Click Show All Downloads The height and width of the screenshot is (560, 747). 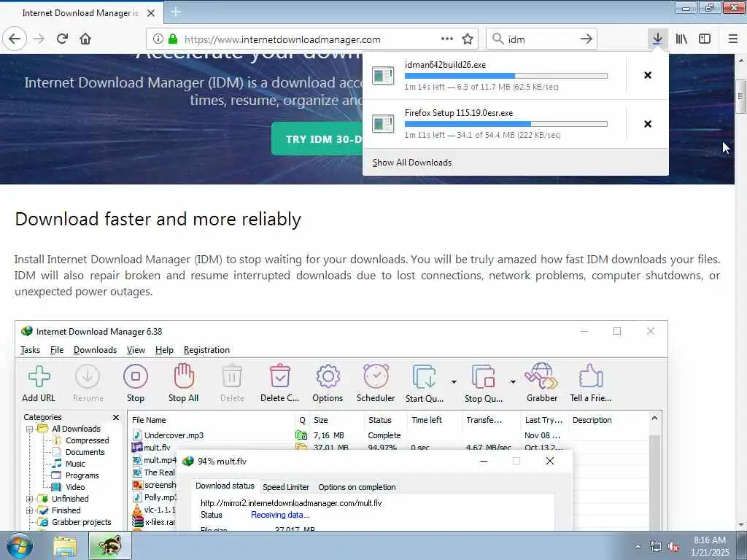click(412, 163)
